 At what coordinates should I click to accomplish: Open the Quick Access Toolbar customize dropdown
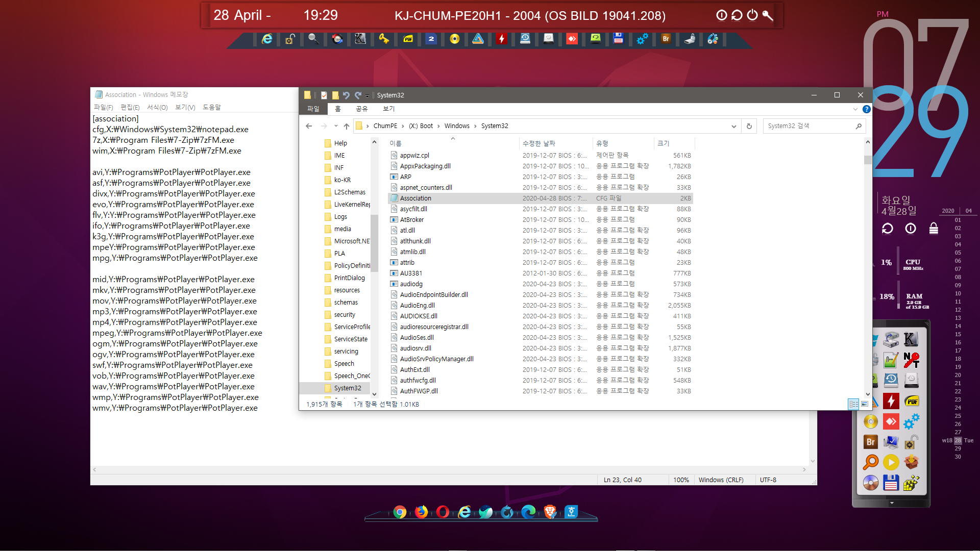367,95
